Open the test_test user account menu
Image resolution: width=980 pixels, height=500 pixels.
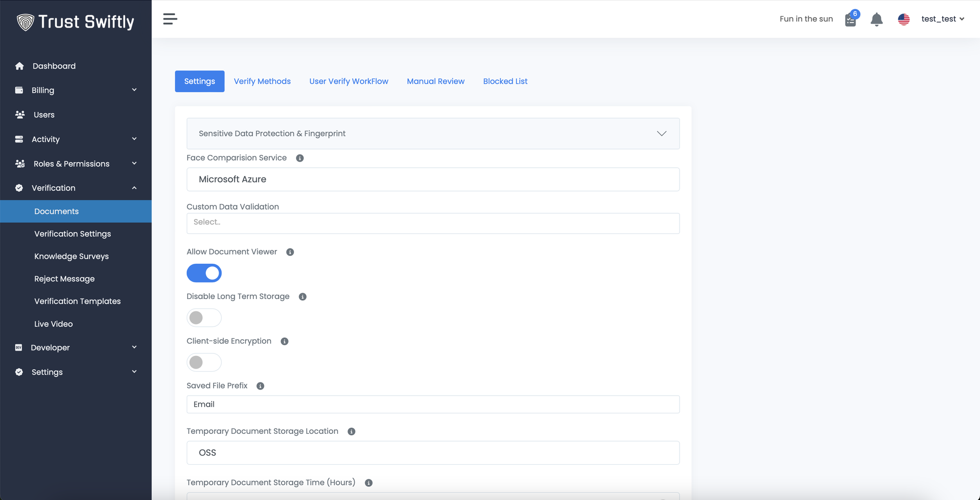tap(942, 19)
